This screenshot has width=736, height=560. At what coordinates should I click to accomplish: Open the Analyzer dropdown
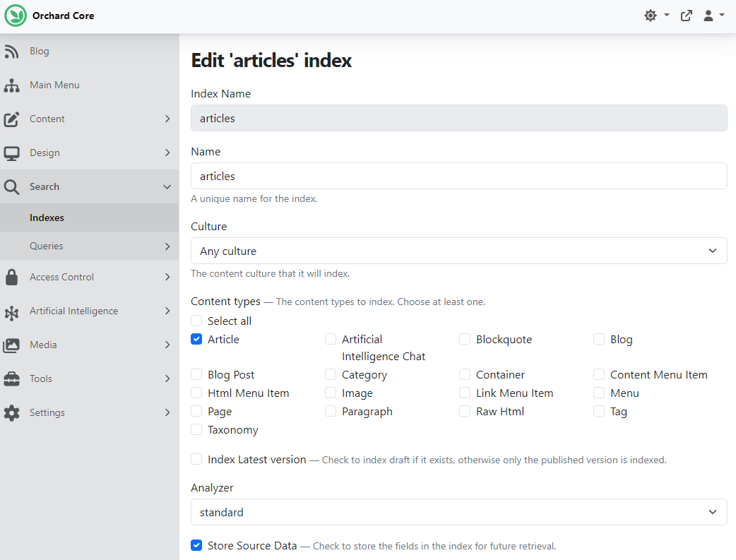458,512
